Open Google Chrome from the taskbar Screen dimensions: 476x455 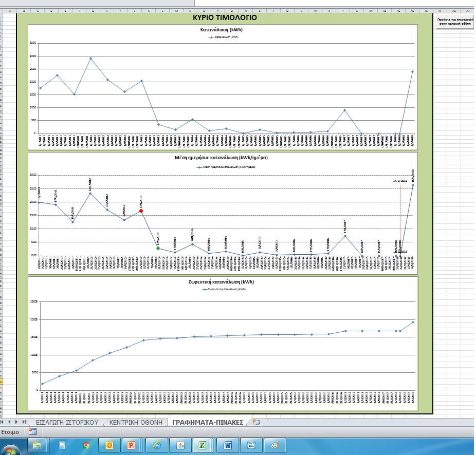point(86,446)
